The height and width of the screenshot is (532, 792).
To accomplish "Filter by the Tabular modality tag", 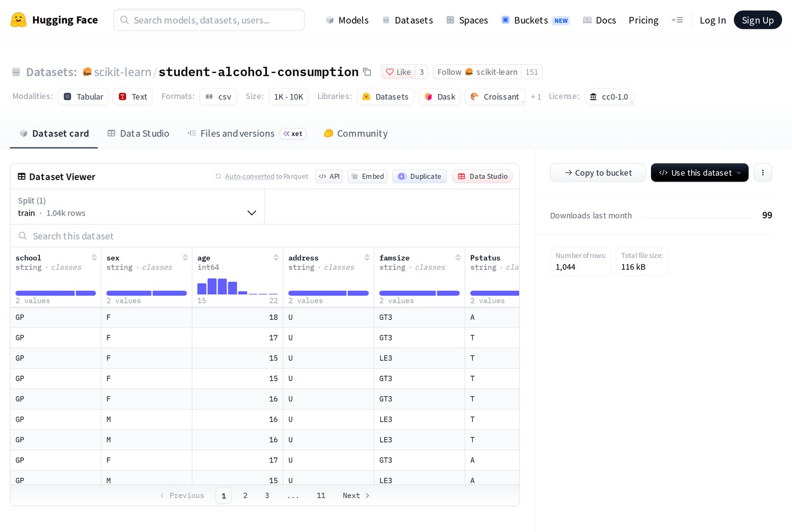I will click(x=83, y=97).
